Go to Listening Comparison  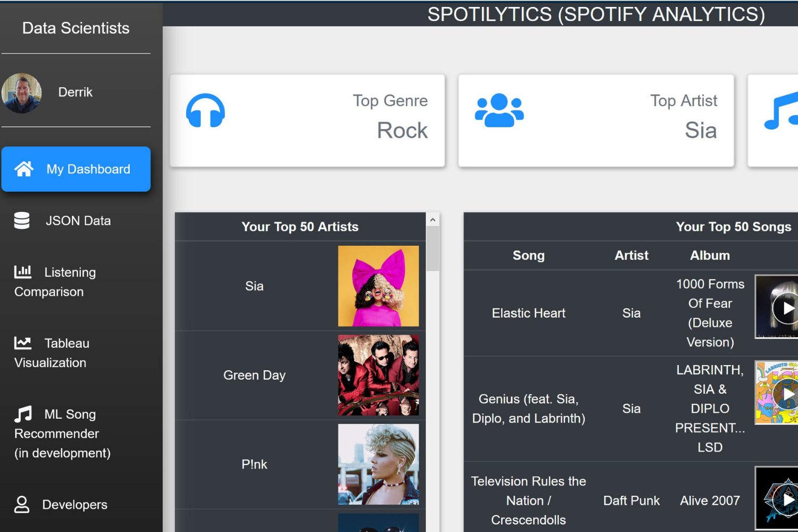76,282
